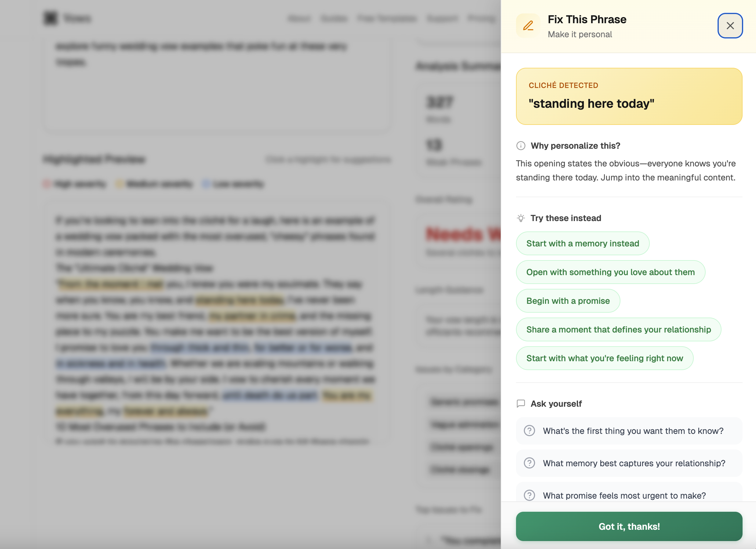The height and width of the screenshot is (549, 756).
Task: Select the Begin with a promise suggestion
Action: [x=568, y=301]
